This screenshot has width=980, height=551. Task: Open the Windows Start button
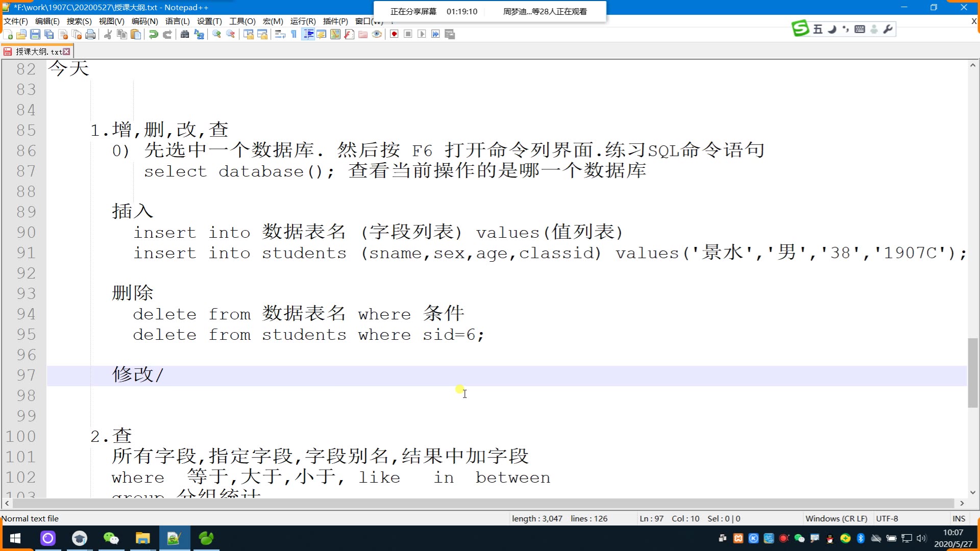point(15,538)
